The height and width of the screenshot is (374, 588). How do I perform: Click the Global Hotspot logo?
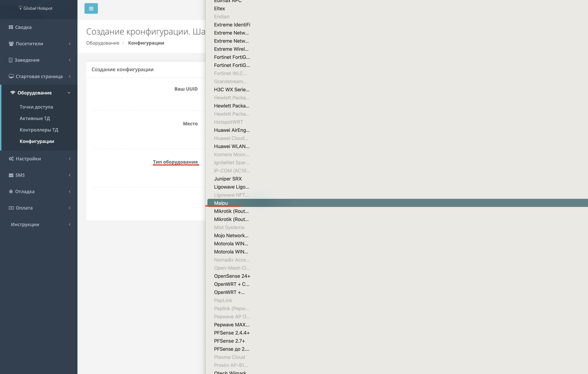coord(35,8)
